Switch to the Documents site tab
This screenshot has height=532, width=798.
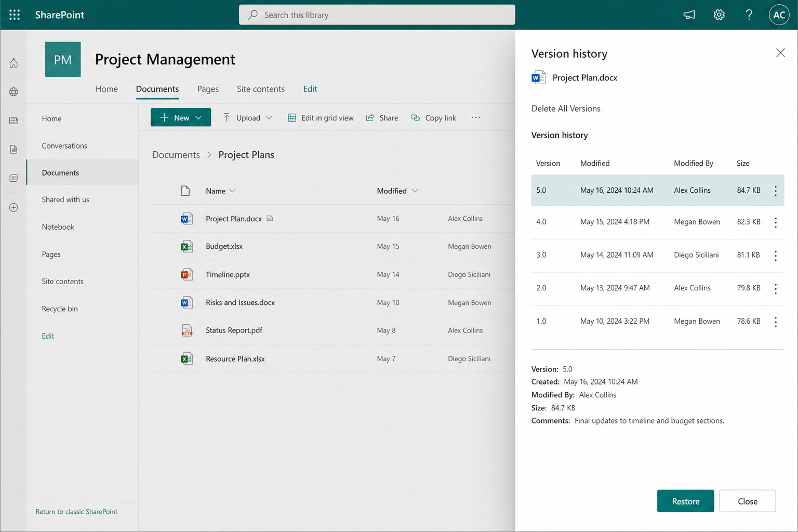157,89
